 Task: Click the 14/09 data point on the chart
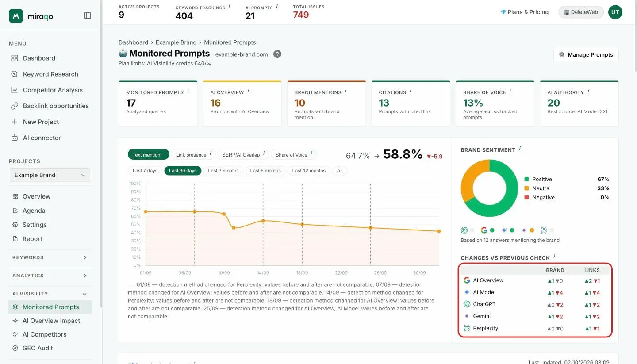[263, 221]
